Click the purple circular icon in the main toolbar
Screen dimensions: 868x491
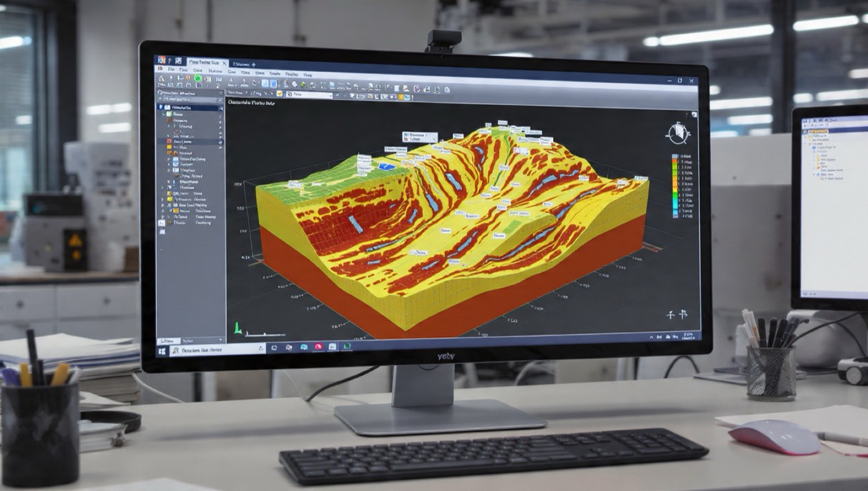point(417,89)
